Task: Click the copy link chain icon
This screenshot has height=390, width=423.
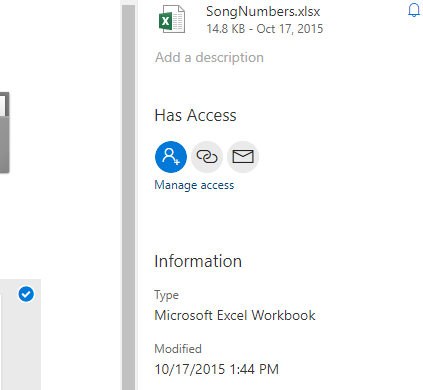Action: [x=207, y=157]
